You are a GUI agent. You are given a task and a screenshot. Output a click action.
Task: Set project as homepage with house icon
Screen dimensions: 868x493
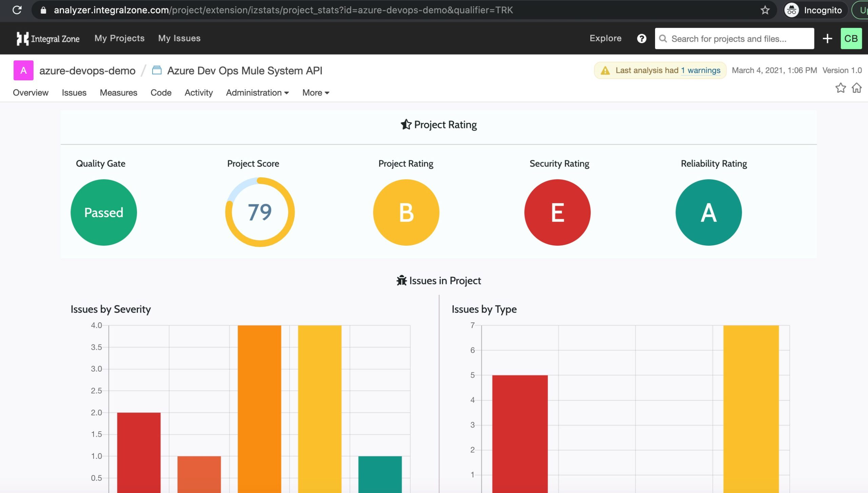pyautogui.click(x=857, y=88)
